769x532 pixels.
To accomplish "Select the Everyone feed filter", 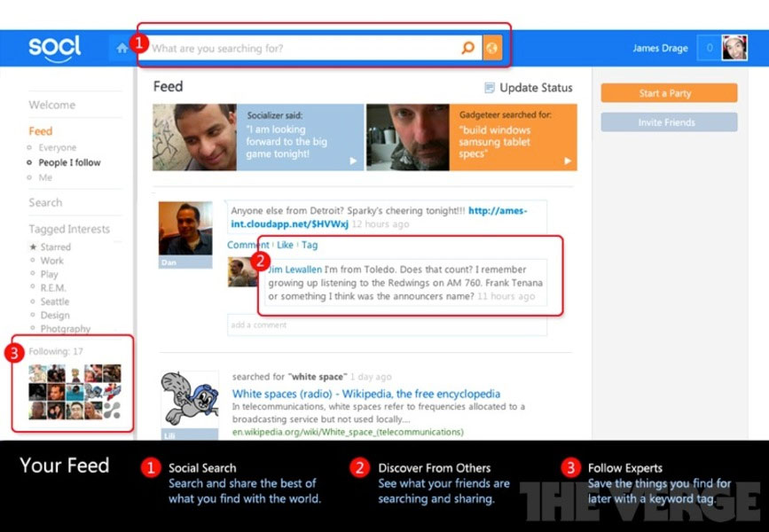I will 57,147.
